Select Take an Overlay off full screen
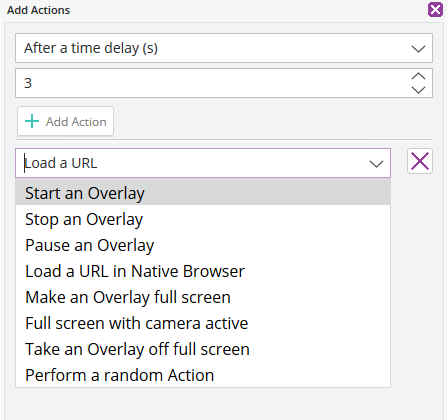 point(203,349)
